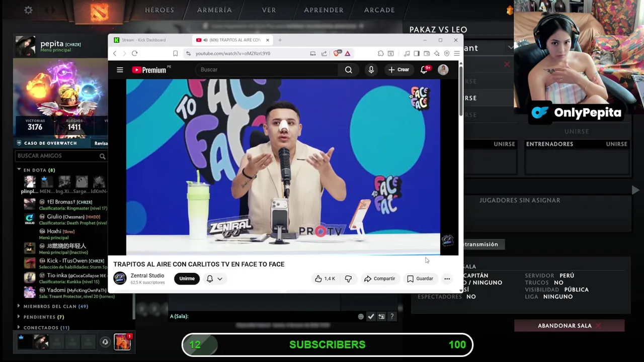Image resolution: width=644 pixels, height=362 pixels.
Task: Open the YouTube hamburger guide menu
Action: (x=120, y=70)
